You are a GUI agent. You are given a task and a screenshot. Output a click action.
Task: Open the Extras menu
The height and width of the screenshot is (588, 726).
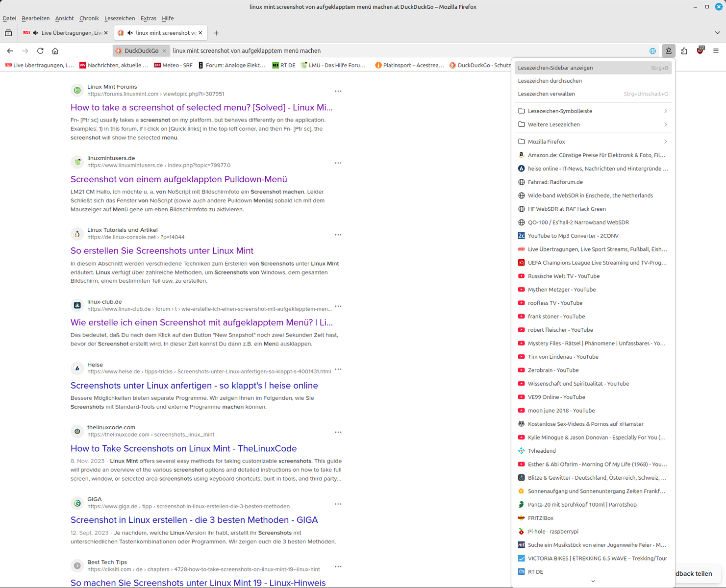point(149,18)
